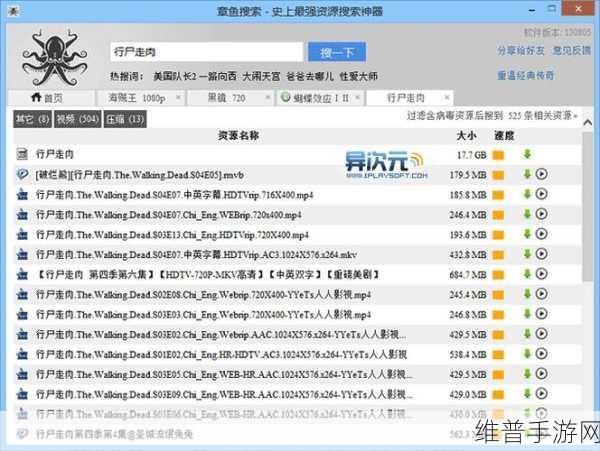Click the octopus logo image

(55, 58)
